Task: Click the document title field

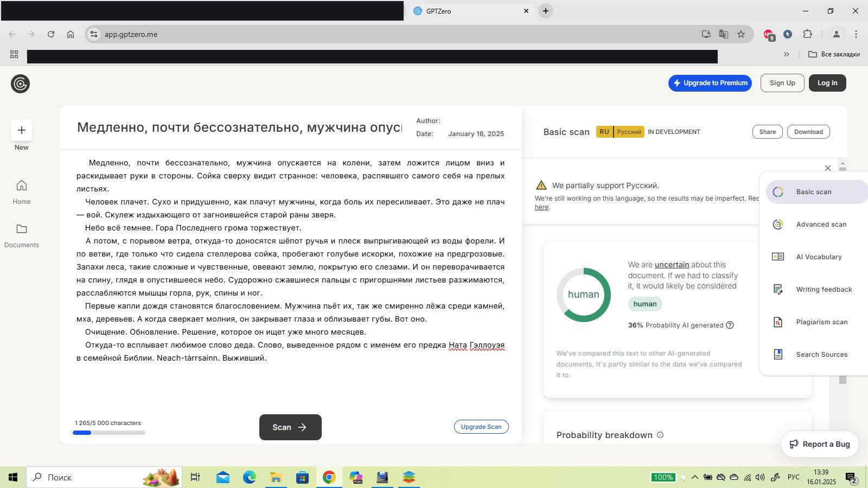Action: (239, 127)
